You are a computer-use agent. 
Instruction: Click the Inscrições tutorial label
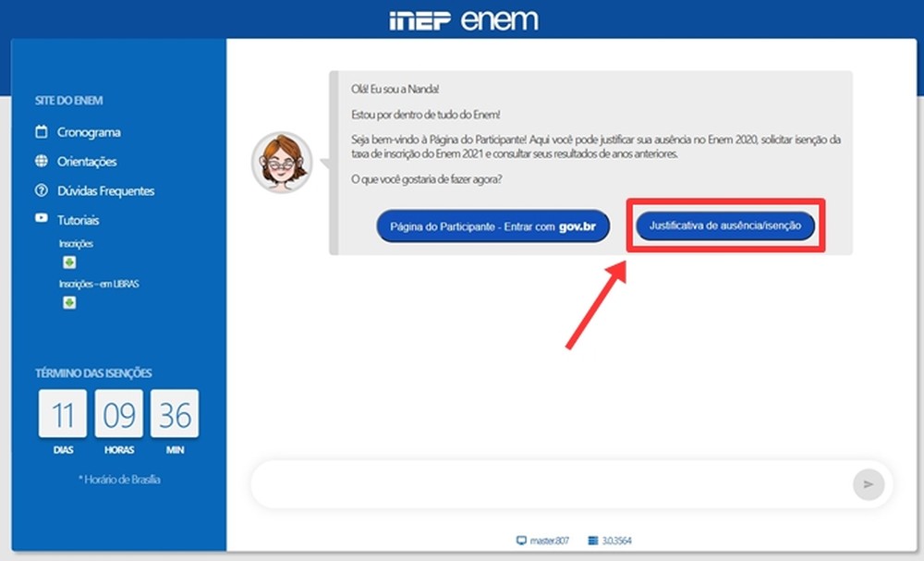point(76,243)
